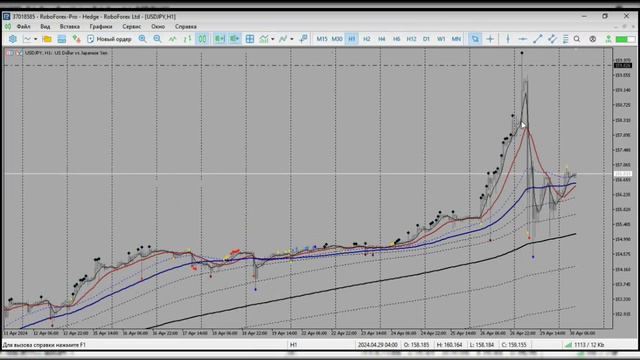Expand the indicators dropdown arrow

[x=273, y=39]
